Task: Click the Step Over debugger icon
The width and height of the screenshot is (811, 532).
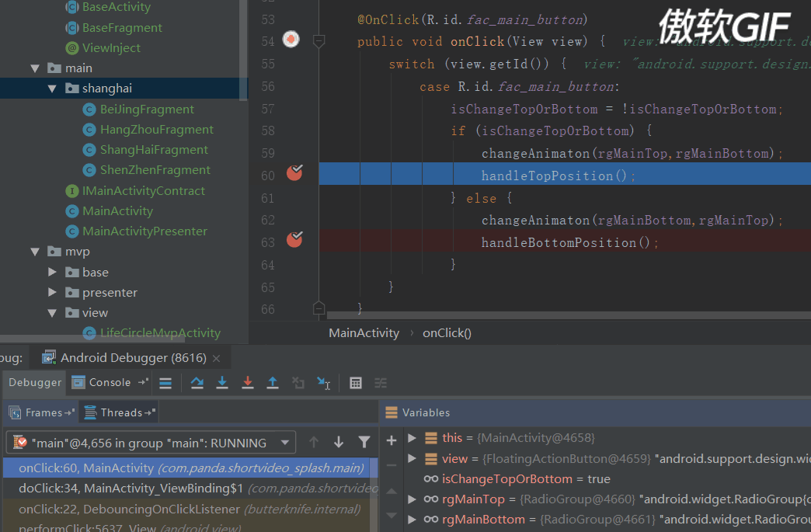Action: point(197,382)
